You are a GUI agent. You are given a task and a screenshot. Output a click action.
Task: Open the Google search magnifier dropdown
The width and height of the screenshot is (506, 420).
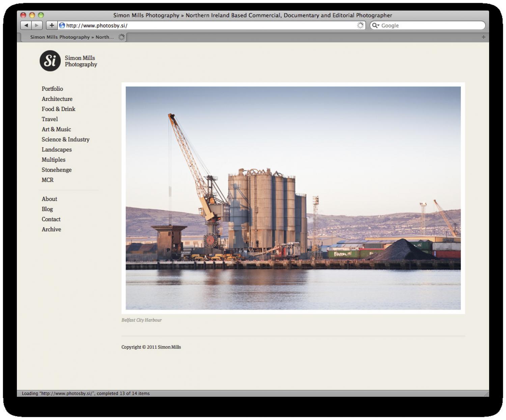tap(375, 25)
